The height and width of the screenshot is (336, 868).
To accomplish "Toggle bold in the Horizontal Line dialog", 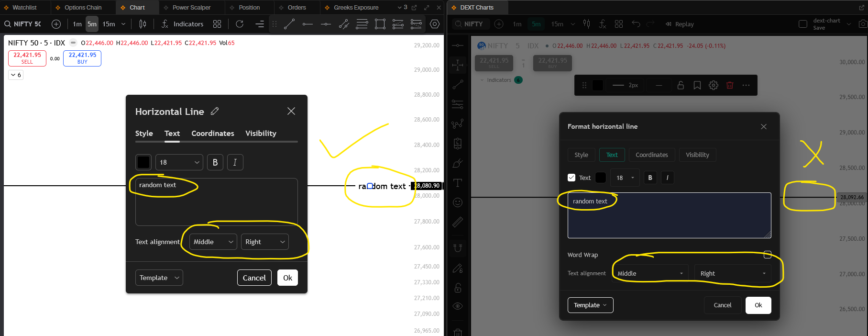I will point(215,162).
